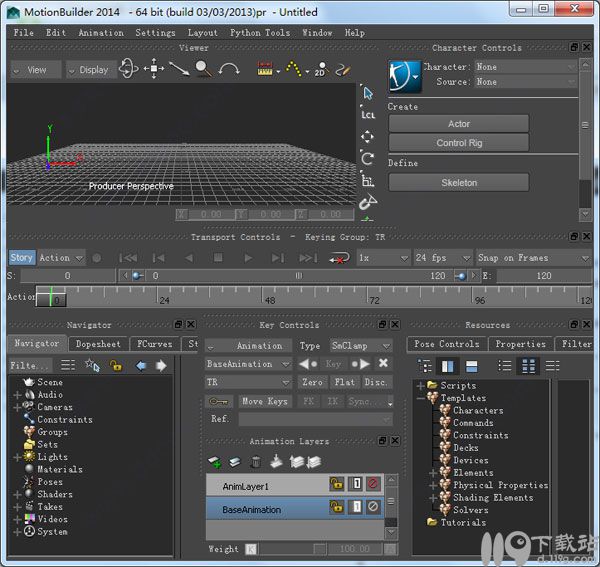Choose the arrow select tool beside viewer
Image resolution: width=600 pixels, height=567 pixels.
click(368, 93)
